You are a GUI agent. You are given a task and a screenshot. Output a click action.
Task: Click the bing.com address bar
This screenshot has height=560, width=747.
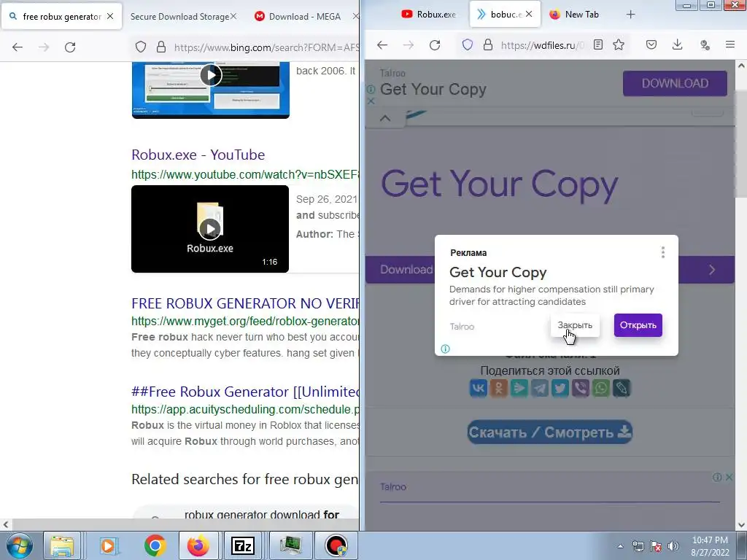pyautogui.click(x=266, y=47)
